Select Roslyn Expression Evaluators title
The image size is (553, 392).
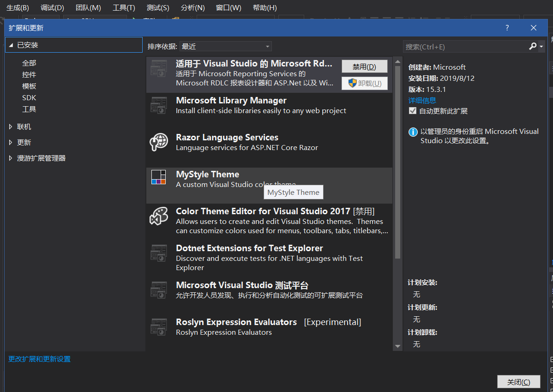236,322
